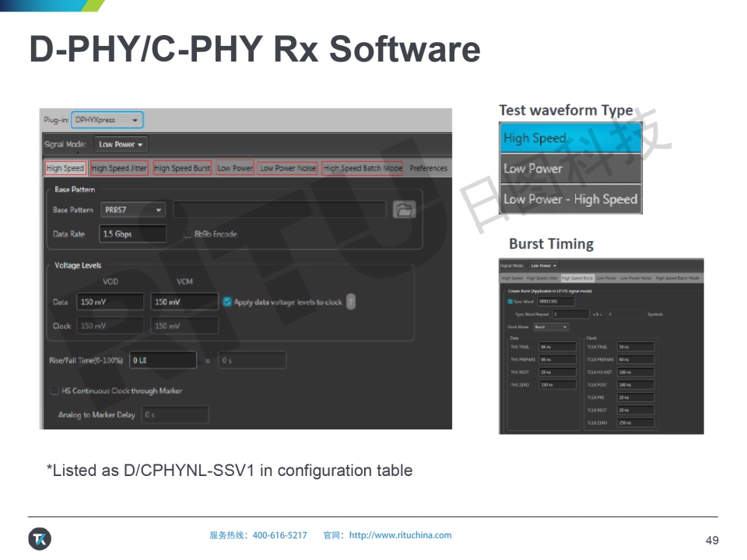The image size is (747, 560).
Task: Open the Plug-in DPHYXpress dropdown
Action: pos(107,120)
